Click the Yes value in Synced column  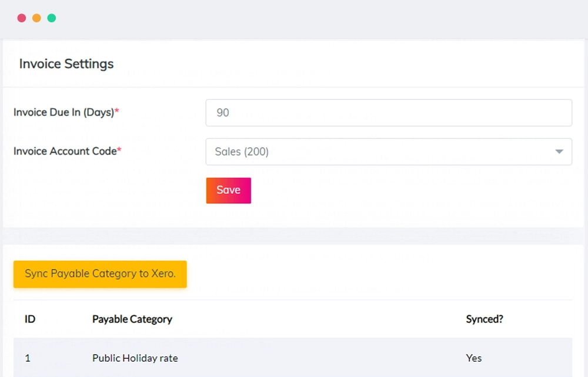pyautogui.click(x=473, y=358)
